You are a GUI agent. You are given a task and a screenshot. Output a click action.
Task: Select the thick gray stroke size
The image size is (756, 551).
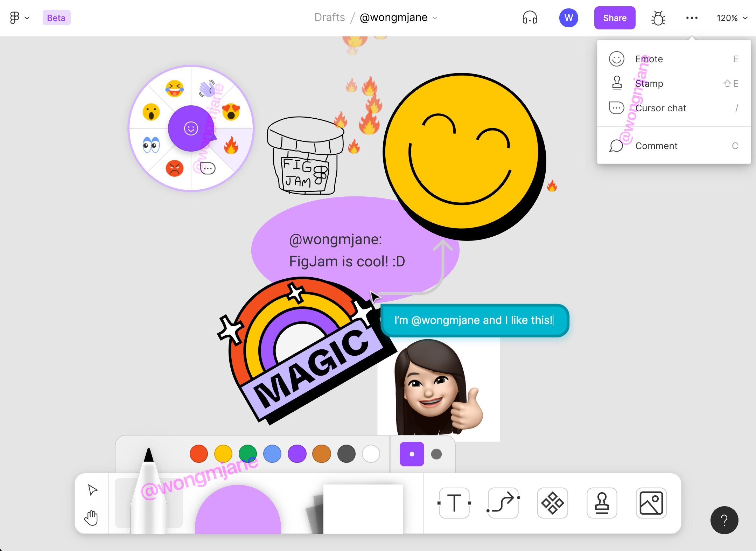[x=436, y=454]
